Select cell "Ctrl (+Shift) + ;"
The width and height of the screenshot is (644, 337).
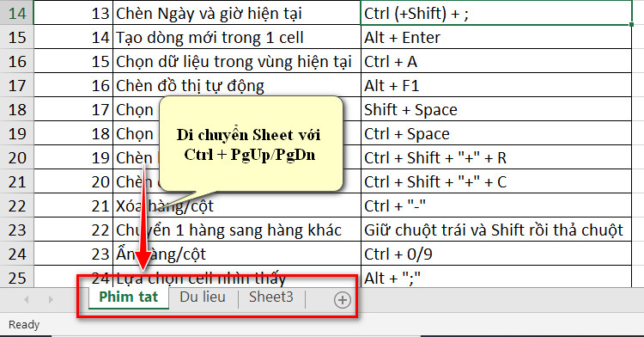click(x=496, y=13)
